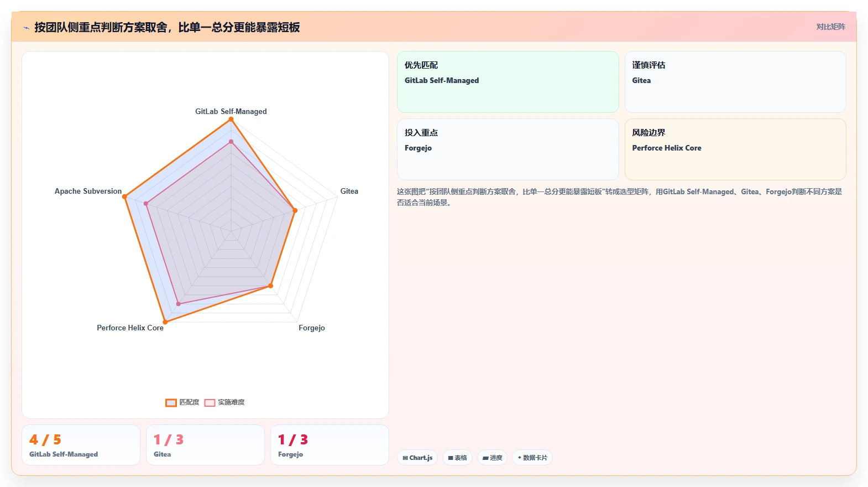Toggle the 匹配度 legend swatch
The height and width of the screenshot is (487, 868).
[x=171, y=402]
